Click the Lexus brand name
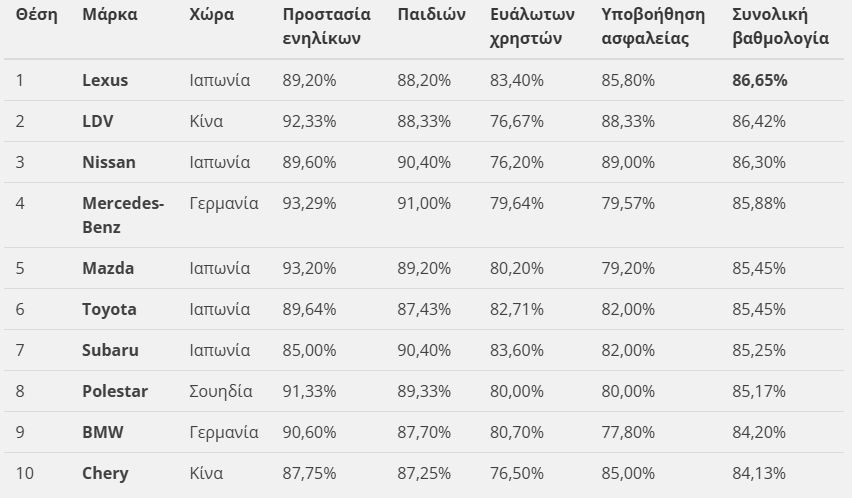 pyautogui.click(x=105, y=80)
